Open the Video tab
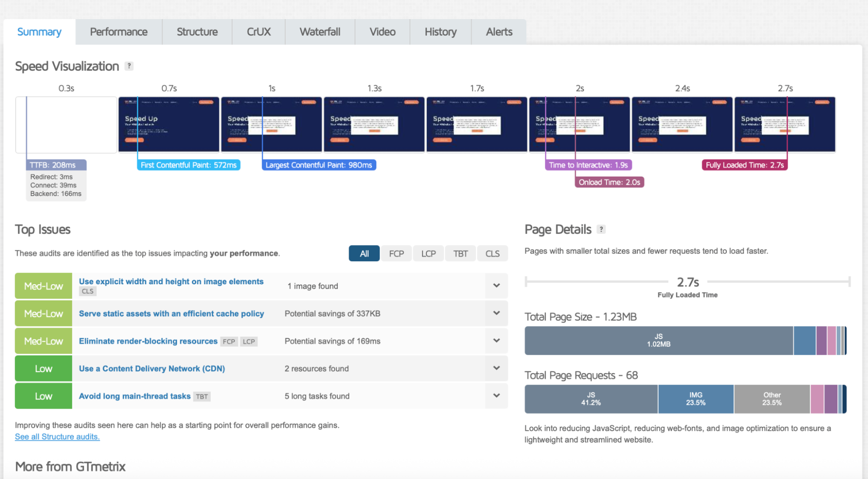Viewport: 868px width, 479px height. 383,32
